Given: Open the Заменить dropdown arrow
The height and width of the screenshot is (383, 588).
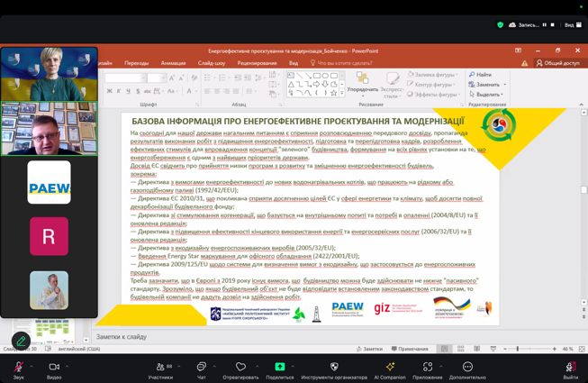Looking at the screenshot, I should (x=504, y=85).
